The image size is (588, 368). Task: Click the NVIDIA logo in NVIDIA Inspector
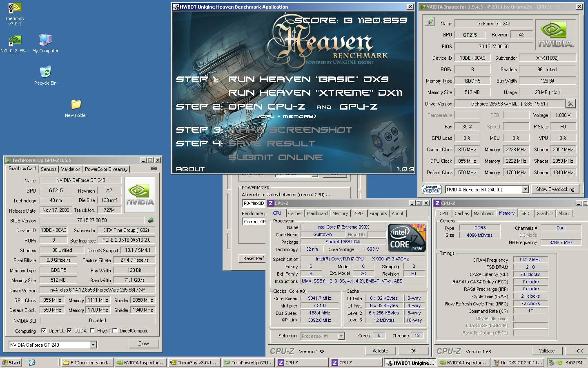tap(556, 34)
